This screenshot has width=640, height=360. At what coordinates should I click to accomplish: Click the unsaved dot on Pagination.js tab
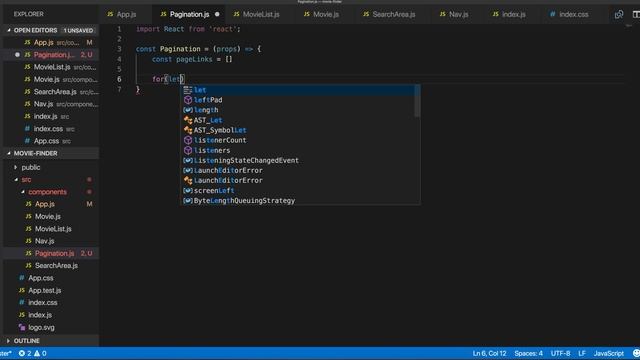click(x=217, y=14)
